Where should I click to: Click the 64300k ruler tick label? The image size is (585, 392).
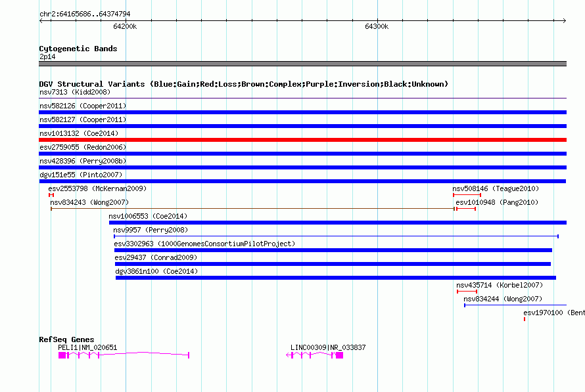[x=377, y=26]
